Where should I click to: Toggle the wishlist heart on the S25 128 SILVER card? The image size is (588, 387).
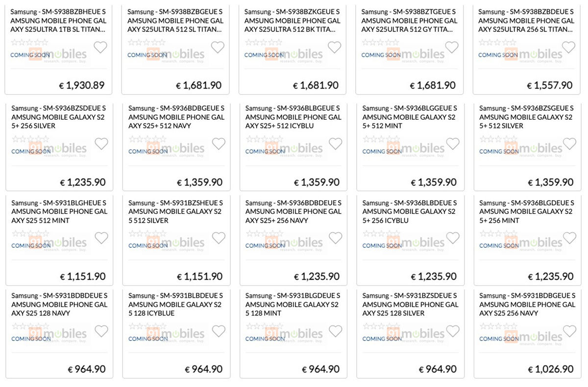pos(452,331)
